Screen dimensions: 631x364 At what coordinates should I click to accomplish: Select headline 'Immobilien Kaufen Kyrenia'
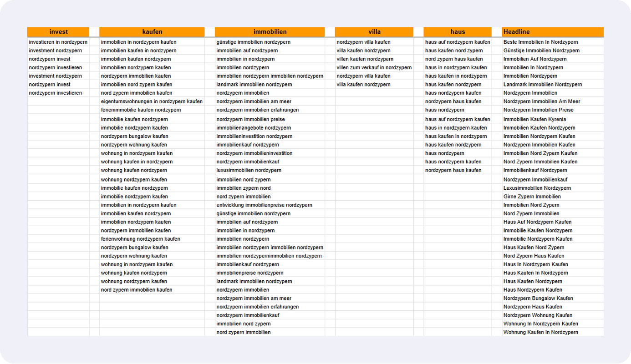point(535,119)
